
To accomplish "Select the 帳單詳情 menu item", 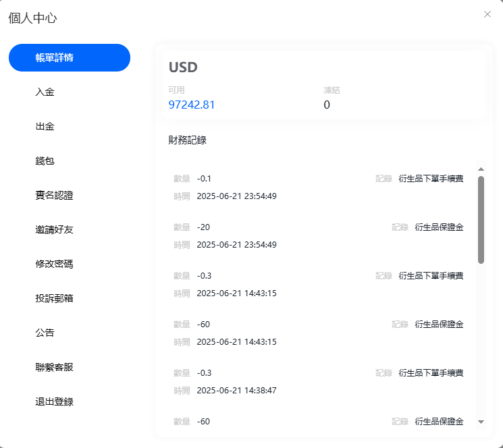I will pyautogui.click(x=69, y=57).
